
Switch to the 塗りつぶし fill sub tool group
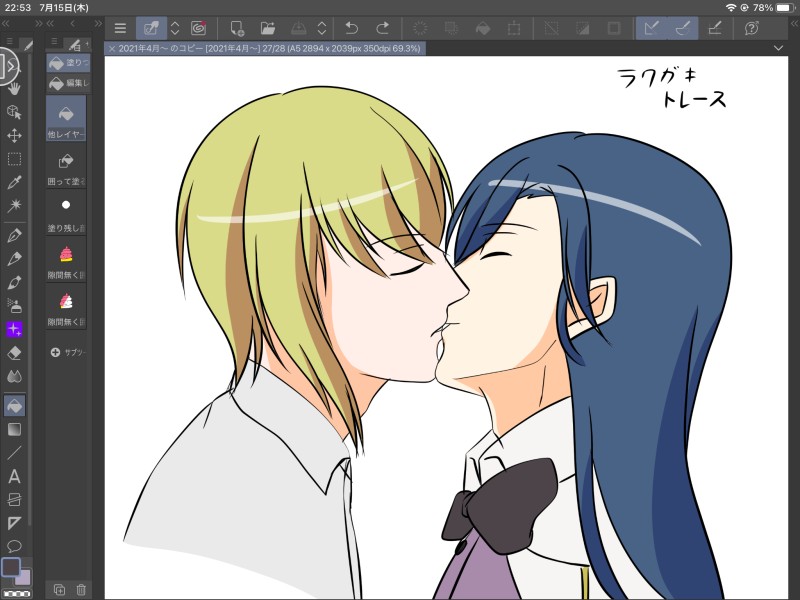(x=68, y=63)
